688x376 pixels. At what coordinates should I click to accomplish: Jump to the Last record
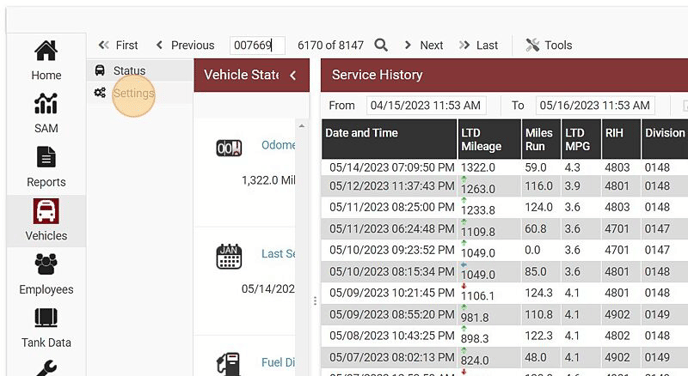click(x=478, y=45)
